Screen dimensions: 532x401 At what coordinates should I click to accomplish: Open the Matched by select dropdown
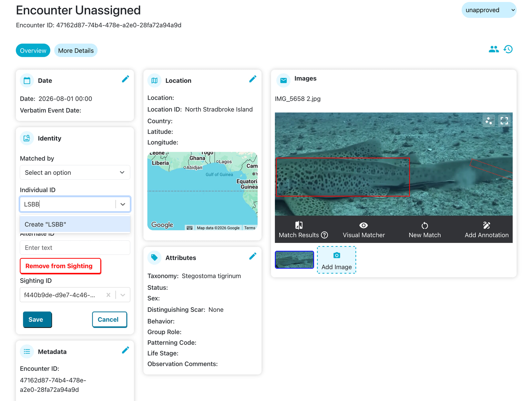point(75,172)
